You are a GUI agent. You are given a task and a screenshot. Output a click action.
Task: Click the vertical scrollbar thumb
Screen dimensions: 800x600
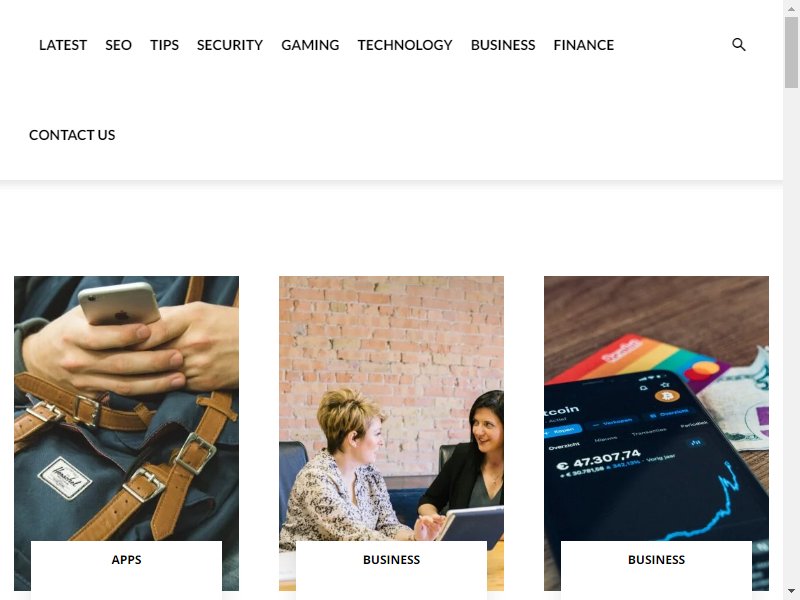pos(791,52)
